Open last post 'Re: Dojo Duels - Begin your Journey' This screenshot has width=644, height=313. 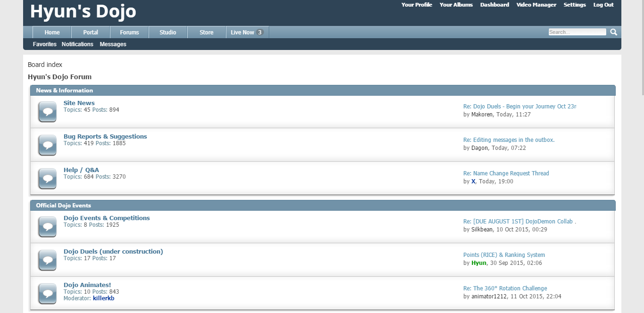520,107
